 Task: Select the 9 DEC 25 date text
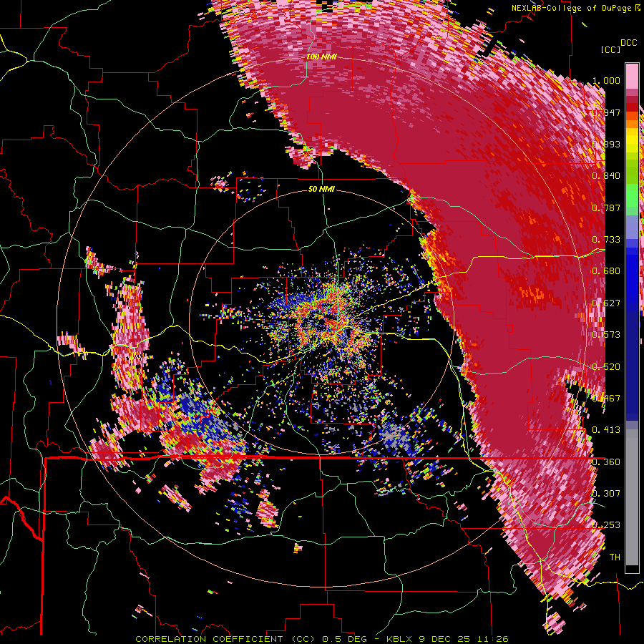(444, 639)
